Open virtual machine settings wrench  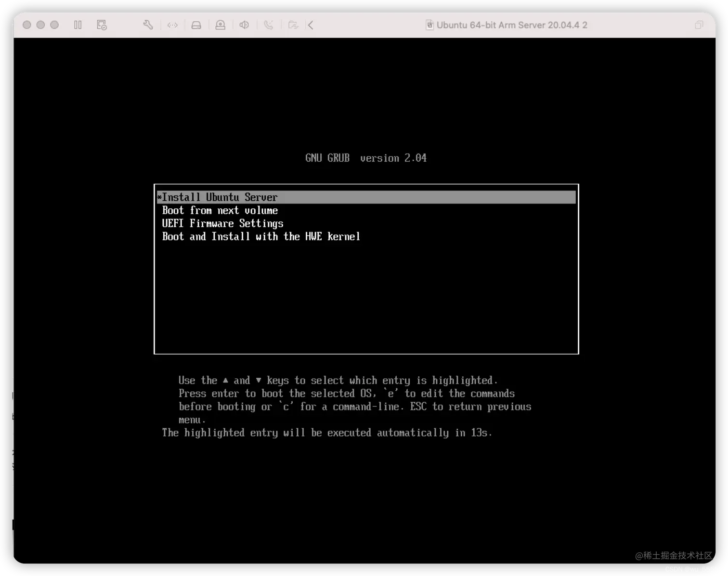click(x=148, y=25)
